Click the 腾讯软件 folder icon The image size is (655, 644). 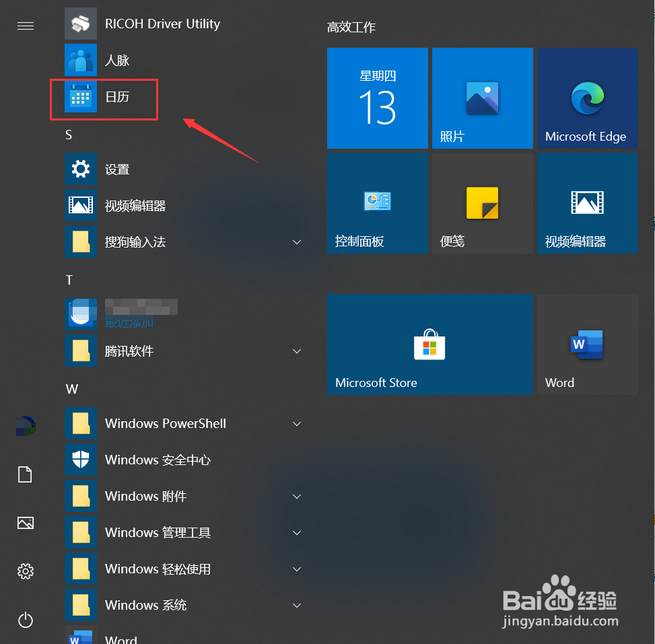click(x=81, y=351)
